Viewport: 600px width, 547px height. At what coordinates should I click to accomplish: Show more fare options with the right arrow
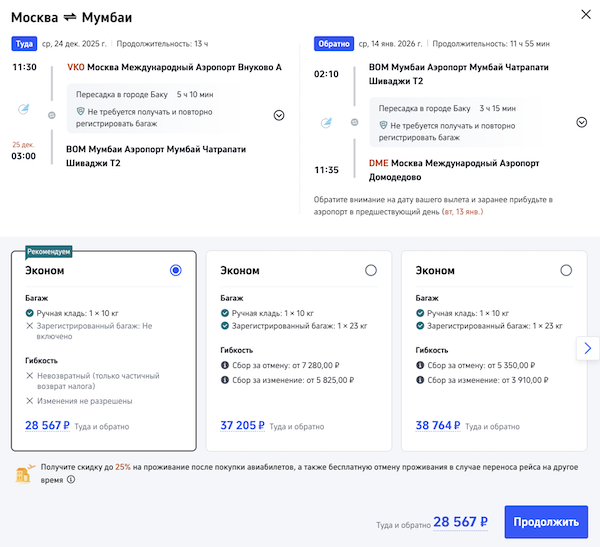pyautogui.click(x=587, y=348)
